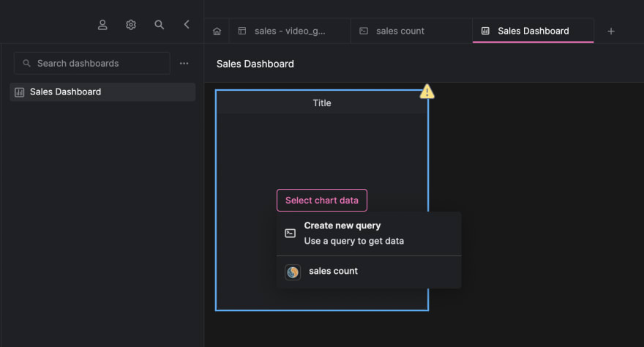644x347 pixels.
Task: Click the terminal icon beside Create new query
Action: click(290, 234)
